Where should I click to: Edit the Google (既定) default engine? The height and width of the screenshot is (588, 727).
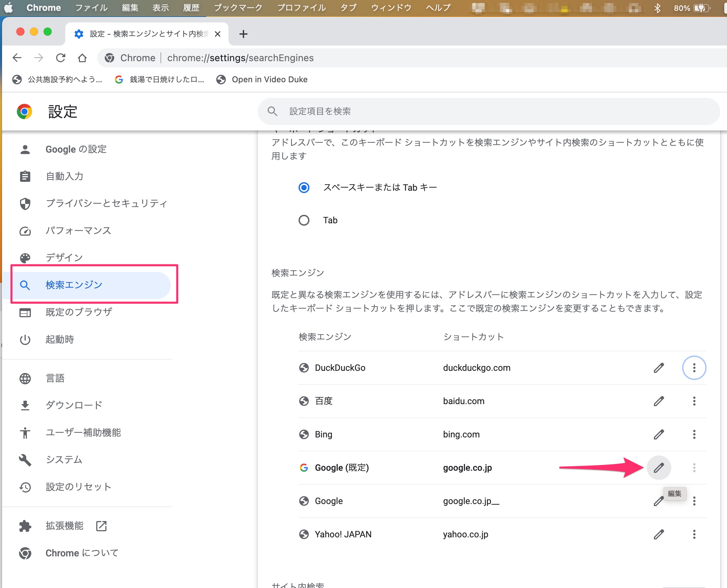coord(659,468)
